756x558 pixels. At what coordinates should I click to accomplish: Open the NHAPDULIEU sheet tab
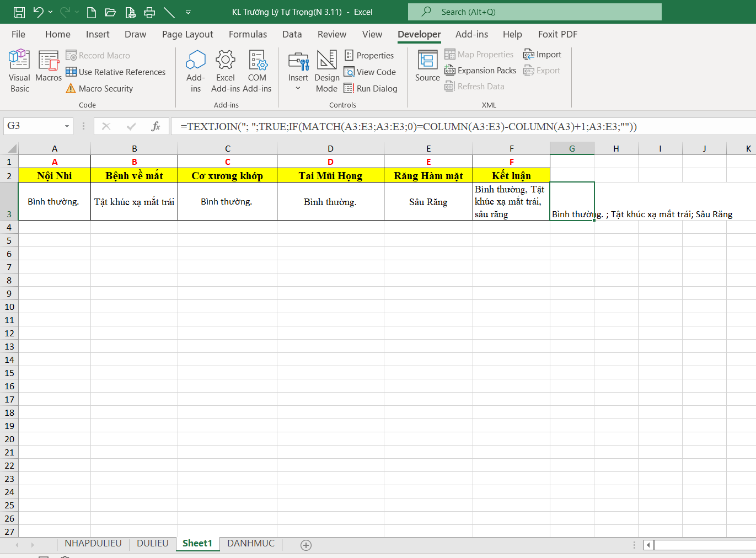point(93,543)
